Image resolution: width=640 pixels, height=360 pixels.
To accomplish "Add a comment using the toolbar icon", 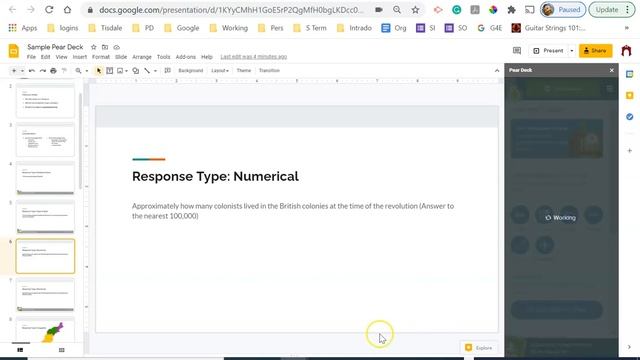I will pyautogui.click(x=167, y=71).
